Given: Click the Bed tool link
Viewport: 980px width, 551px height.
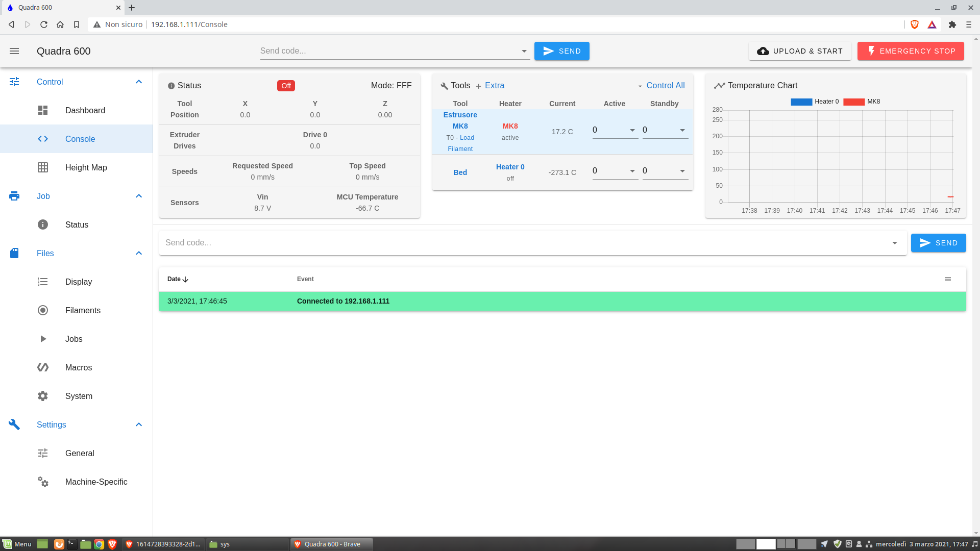Looking at the screenshot, I should 460,172.
